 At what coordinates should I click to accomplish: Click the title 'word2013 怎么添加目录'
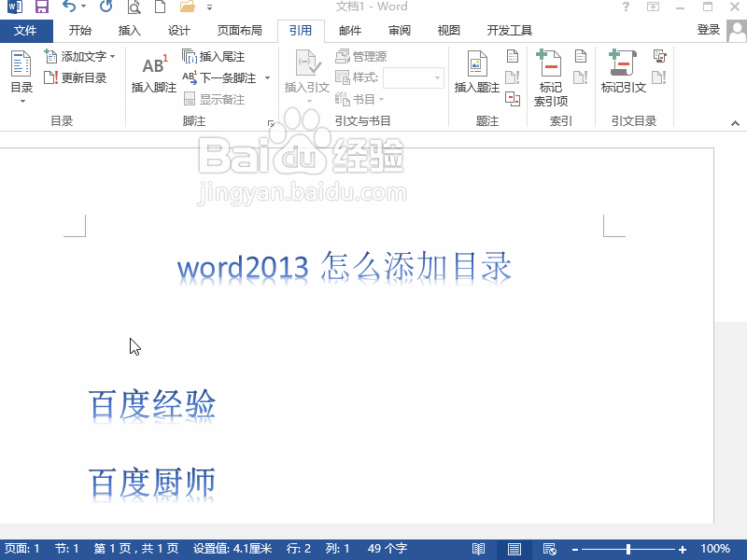pos(344,268)
